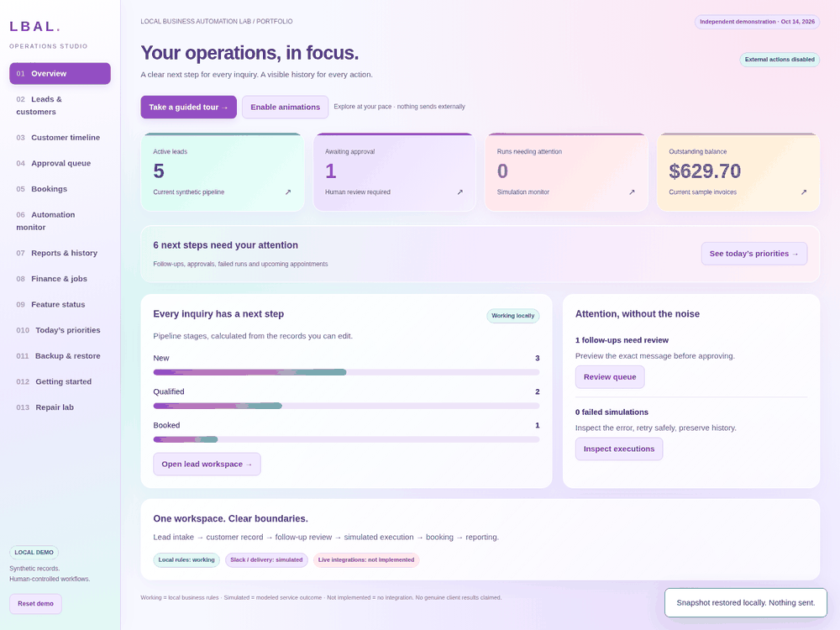The height and width of the screenshot is (630, 840).
Task: Click the External actions disabled badge
Action: pyautogui.click(x=780, y=60)
